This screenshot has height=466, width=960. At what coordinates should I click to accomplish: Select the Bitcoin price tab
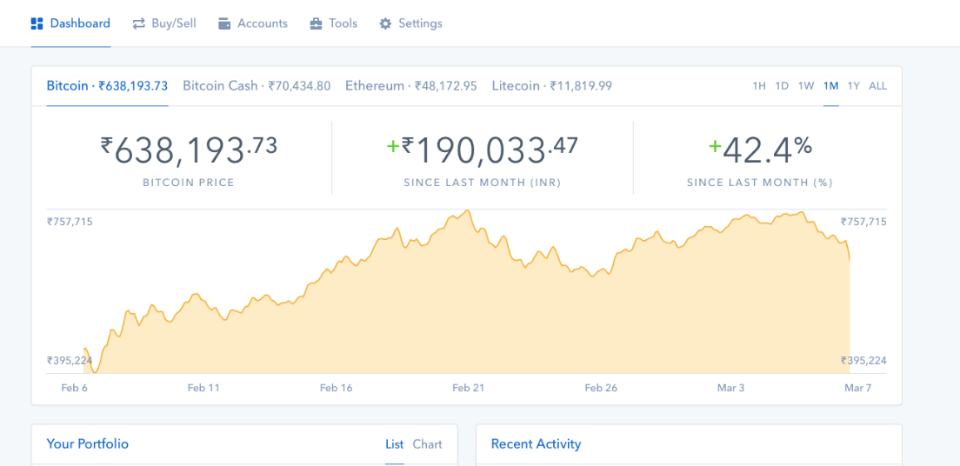point(107,86)
